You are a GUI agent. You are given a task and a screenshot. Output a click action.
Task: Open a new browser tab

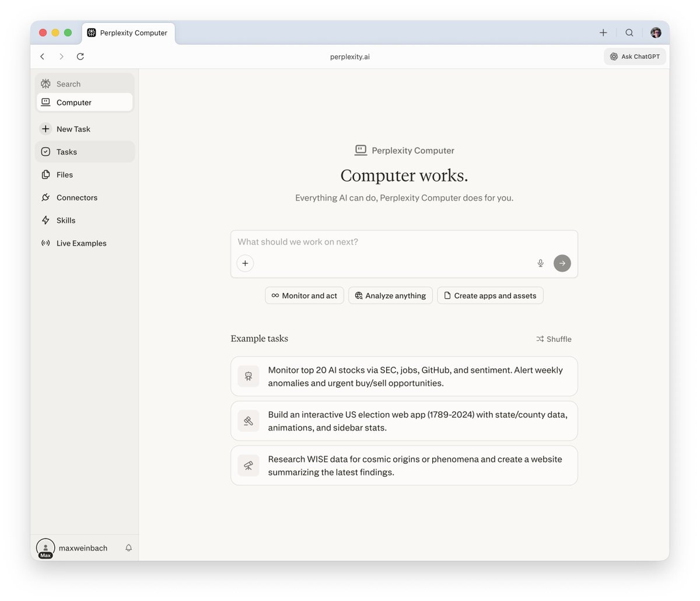coord(603,33)
